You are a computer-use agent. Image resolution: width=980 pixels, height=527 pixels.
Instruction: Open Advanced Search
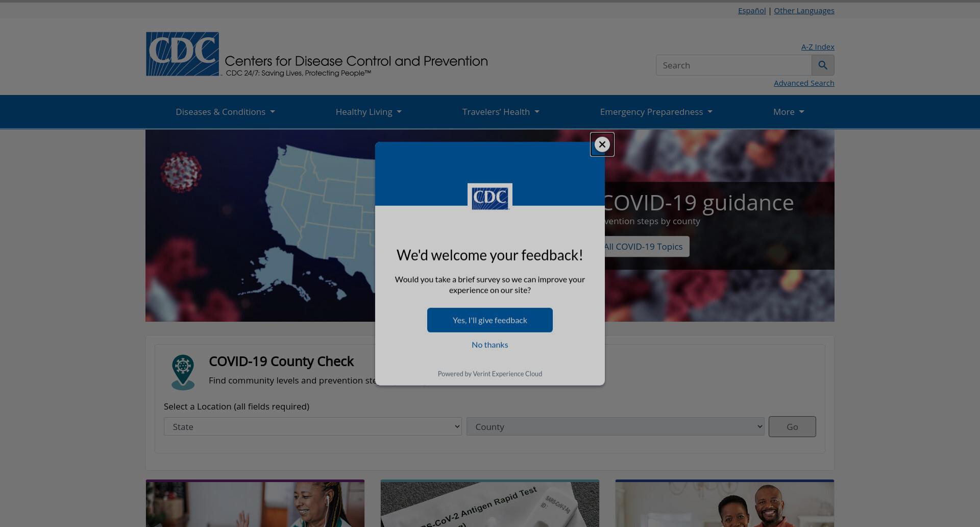[x=804, y=83]
